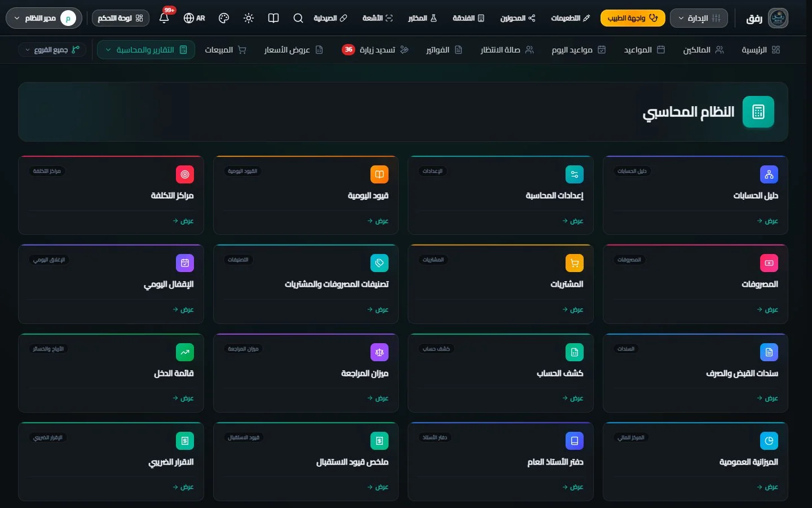Open the جميع الفروع branch selector
Screen dimensions: 812x508
(52, 50)
